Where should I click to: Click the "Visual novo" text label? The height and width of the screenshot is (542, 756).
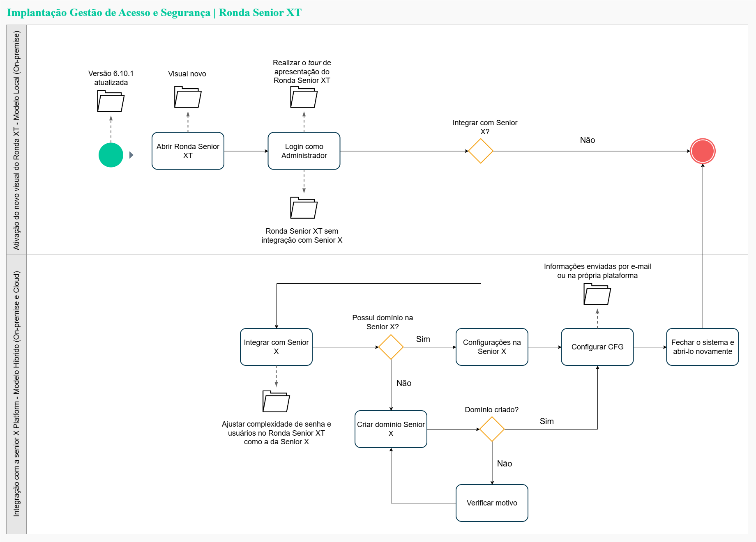point(187,74)
